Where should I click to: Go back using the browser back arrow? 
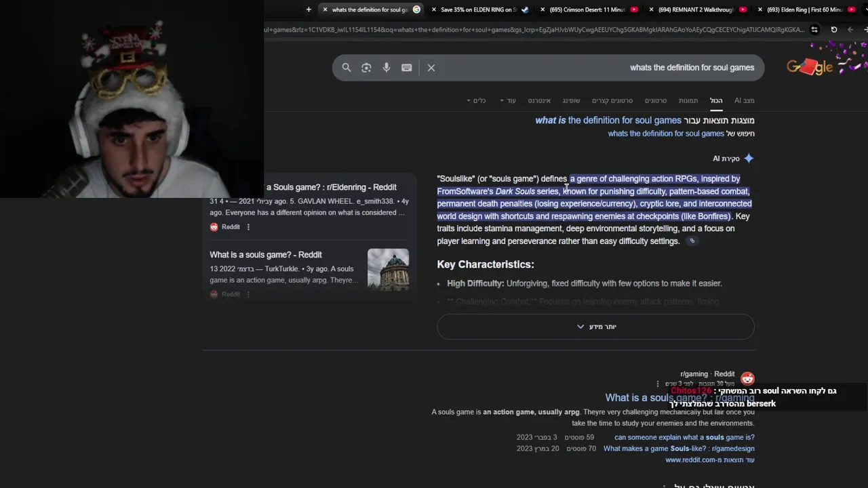(x=850, y=30)
